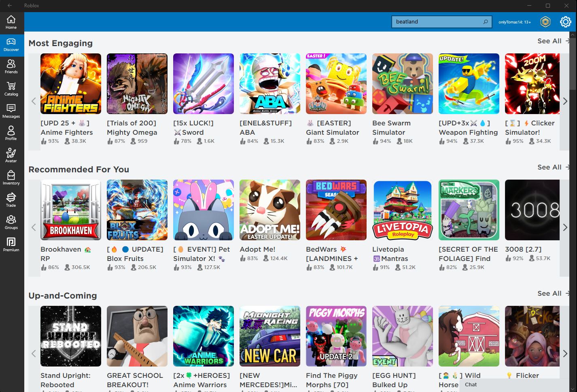The height and width of the screenshot is (392, 577).
Task: Click the Robux hexagon icon
Action: [x=545, y=22]
